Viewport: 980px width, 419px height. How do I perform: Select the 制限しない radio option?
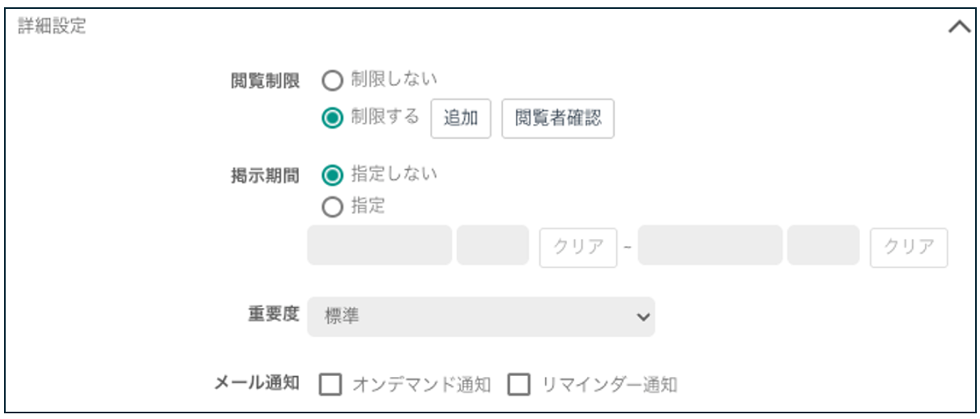[333, 81]
